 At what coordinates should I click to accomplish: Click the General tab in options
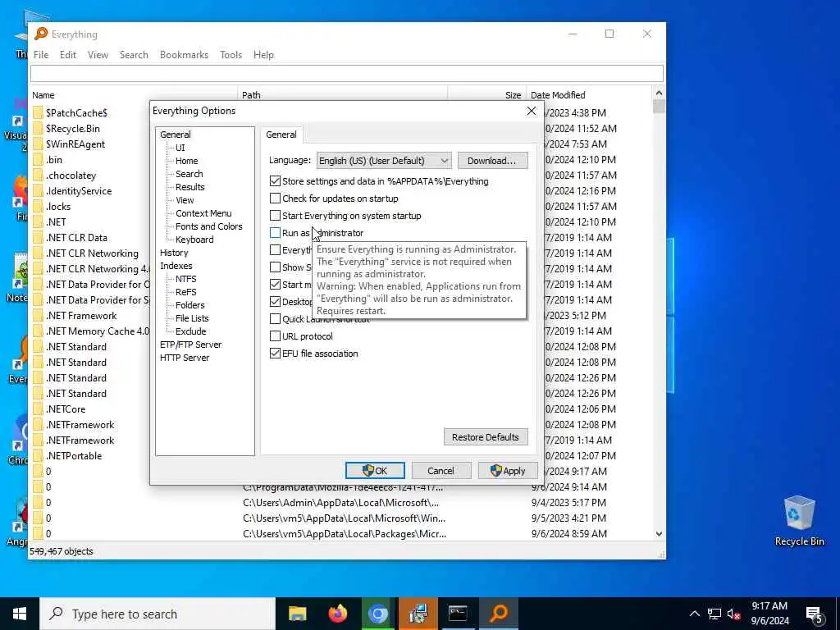point(281,135)
